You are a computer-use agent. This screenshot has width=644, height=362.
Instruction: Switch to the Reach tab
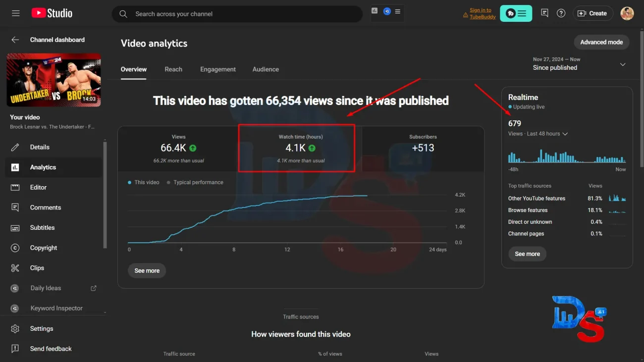click(173, 69)
